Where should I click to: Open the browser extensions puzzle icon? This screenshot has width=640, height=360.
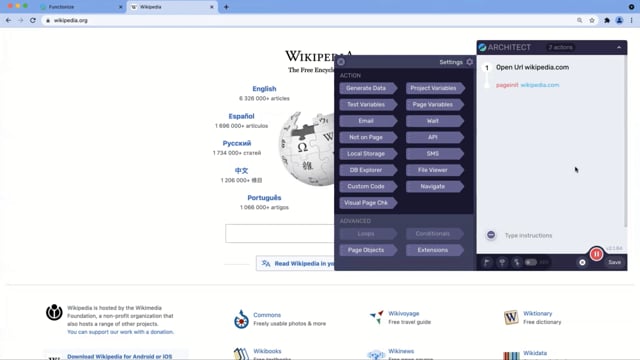[x=607, y=20]
